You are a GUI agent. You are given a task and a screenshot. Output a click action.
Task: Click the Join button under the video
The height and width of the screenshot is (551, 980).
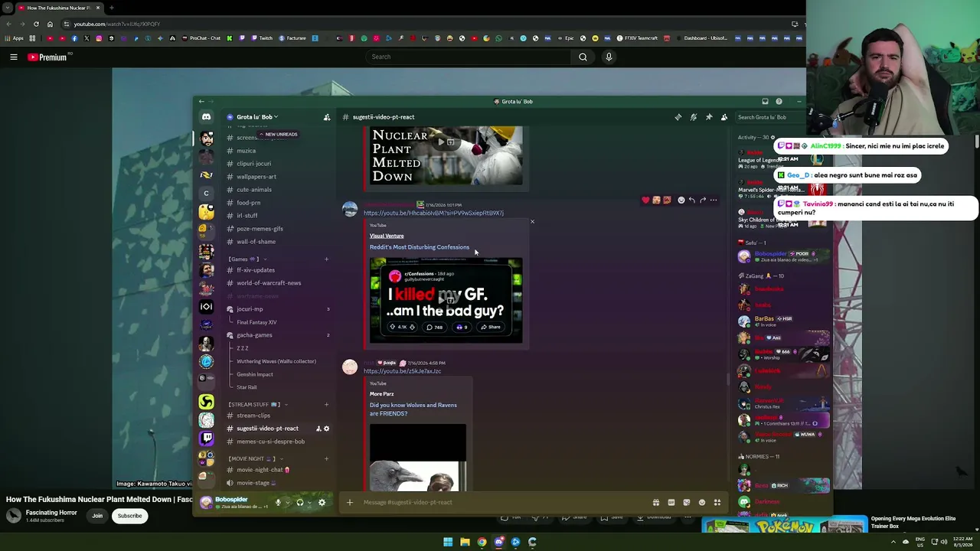(x=97, y=516)
